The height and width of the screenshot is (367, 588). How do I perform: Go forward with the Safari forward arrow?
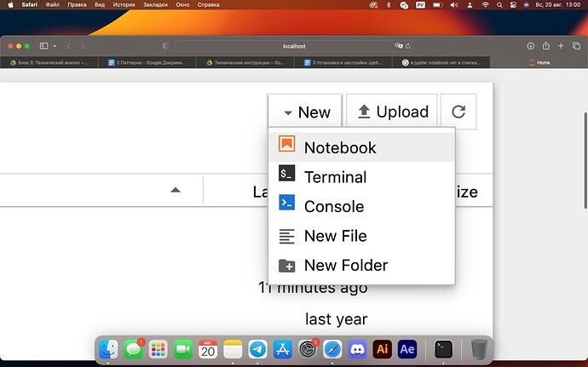[83, 46]
